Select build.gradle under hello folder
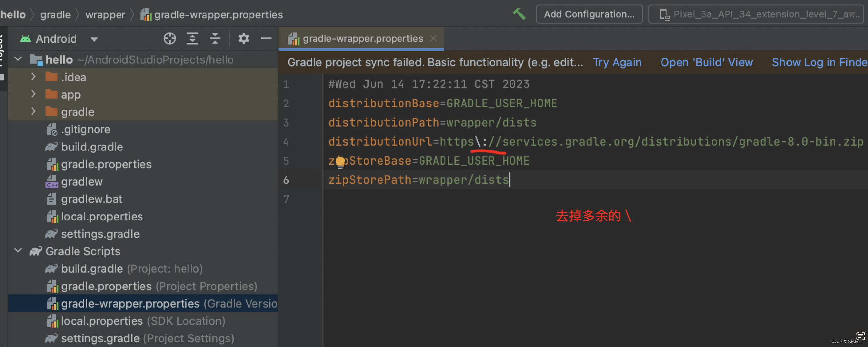 click(x=92, y=147)
